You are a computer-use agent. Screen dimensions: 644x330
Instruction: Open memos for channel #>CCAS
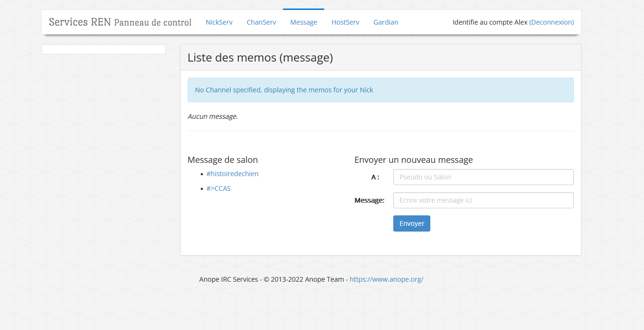pyautogui.click(x=218, y=188)
